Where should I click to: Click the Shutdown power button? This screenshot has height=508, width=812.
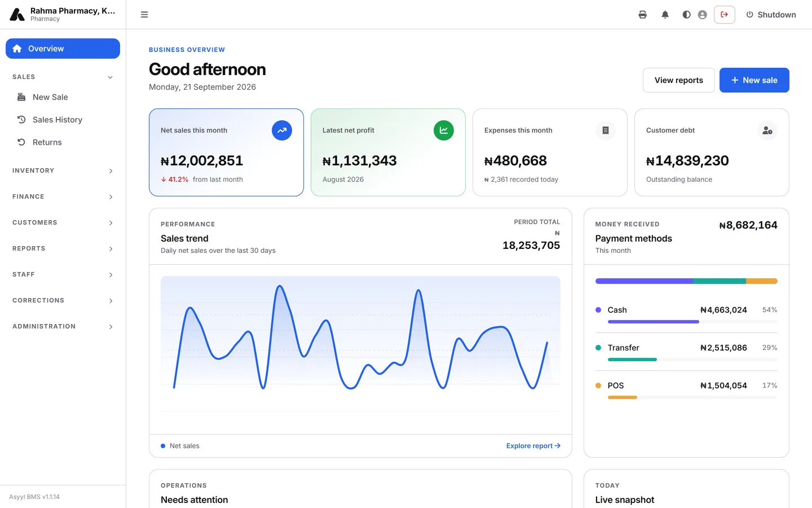tap(771, 15)
